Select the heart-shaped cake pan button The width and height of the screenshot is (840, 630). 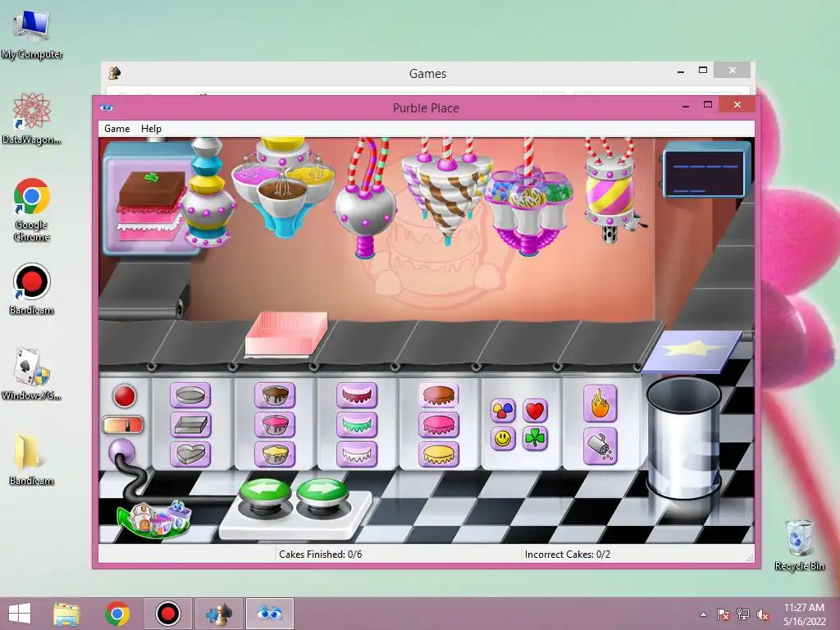(190, 454)
